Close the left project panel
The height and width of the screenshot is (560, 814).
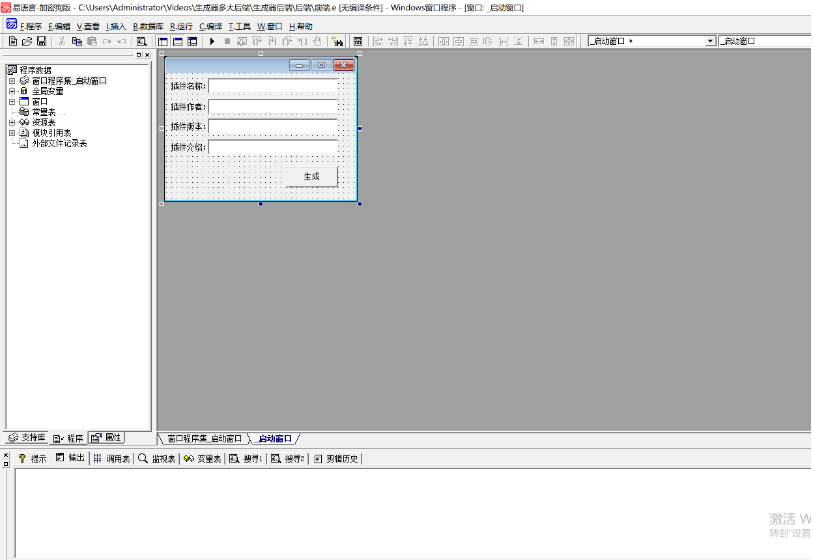(x=148, y=55)
